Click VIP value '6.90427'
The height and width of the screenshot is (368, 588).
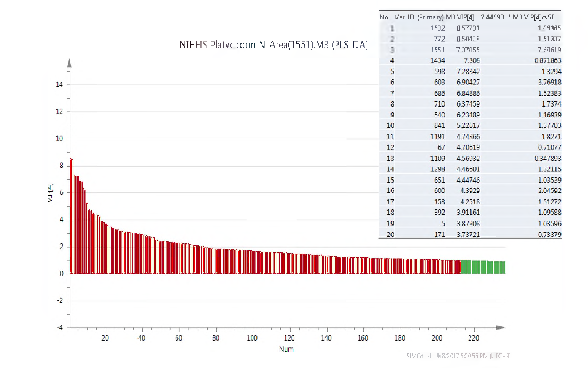[468, 82]
